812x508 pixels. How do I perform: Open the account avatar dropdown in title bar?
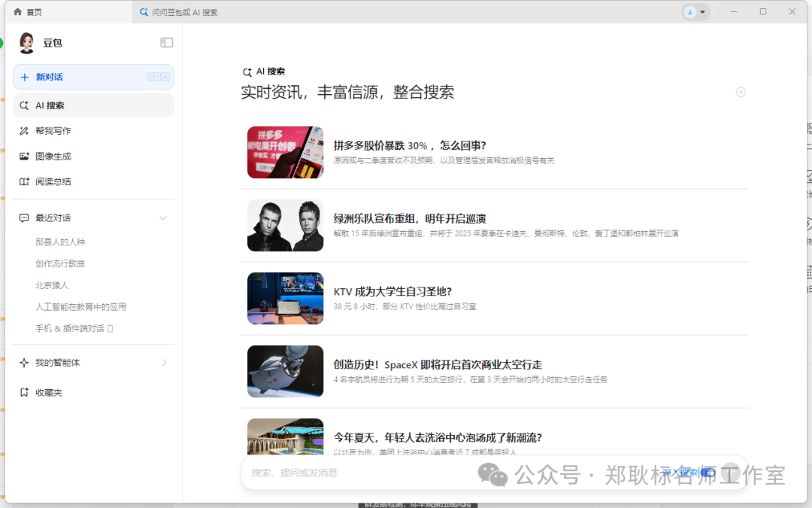coord(695,12)
